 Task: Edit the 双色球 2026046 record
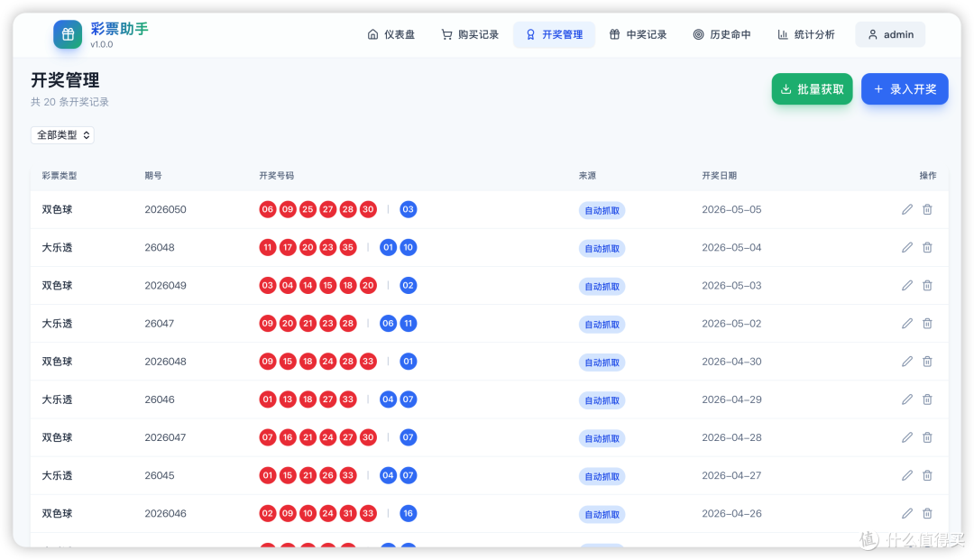[x=907, y=513]
